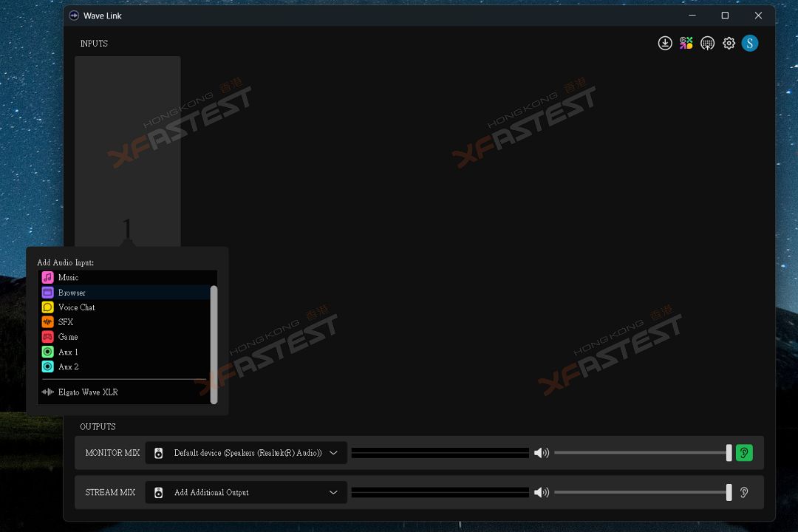The image size is (798, 532).
Task: Mute the Monitor Mix speaker icon
Action: pos(542,453)
